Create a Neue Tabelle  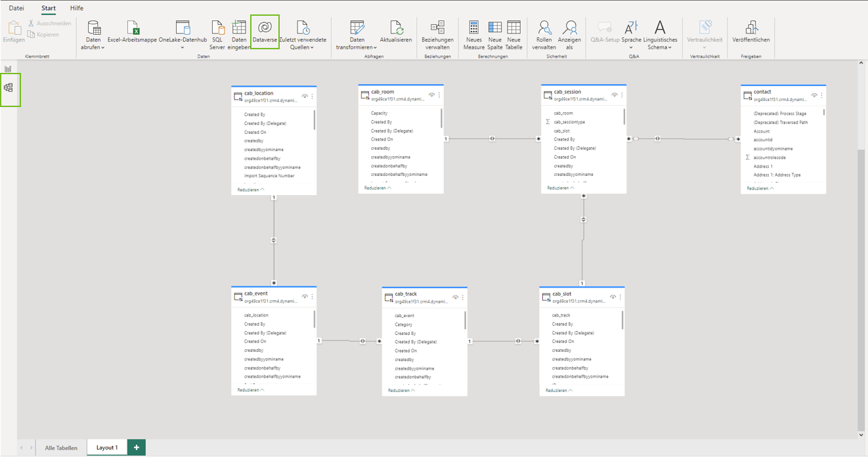(513, 34)
